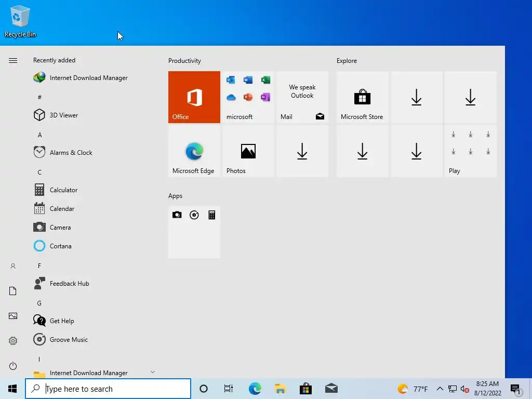532x399 pixels.
Task: Click the # section header
Action: [39, 97]
